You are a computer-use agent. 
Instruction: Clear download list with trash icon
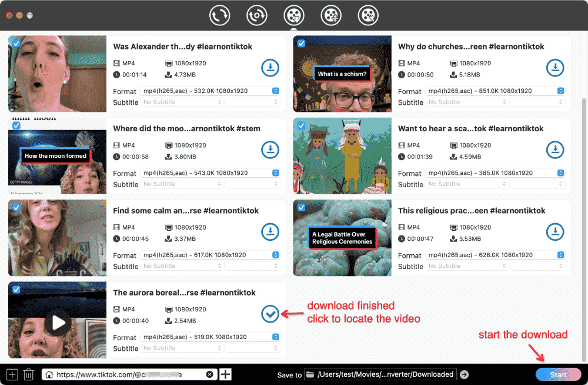pos(28,374)
